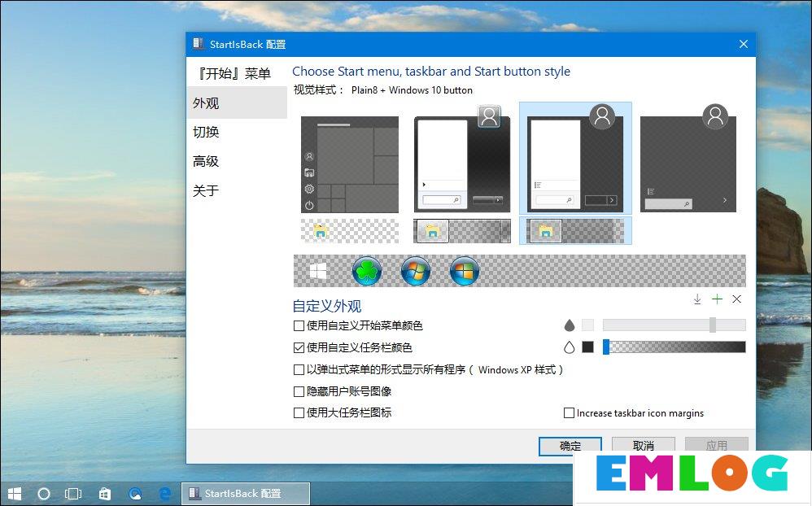Select the Windows 8 four-color start orb
The image size is (812, 506).
[464, 271]
